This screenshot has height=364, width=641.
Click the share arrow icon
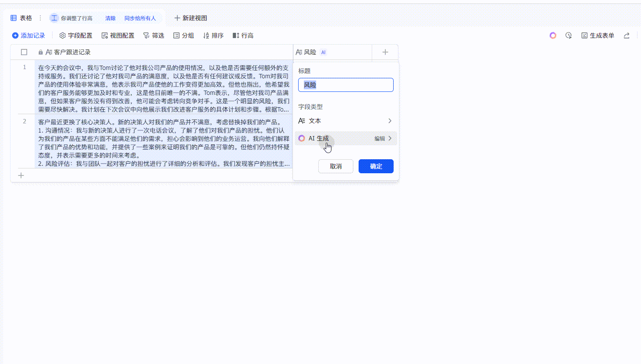tap(627, 35)
